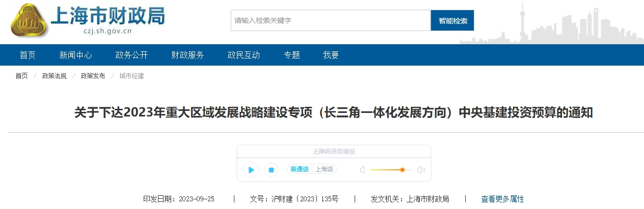Open 政策发布 breadcrumb link
Screen dimensions: 644x209
pos(93,76)
